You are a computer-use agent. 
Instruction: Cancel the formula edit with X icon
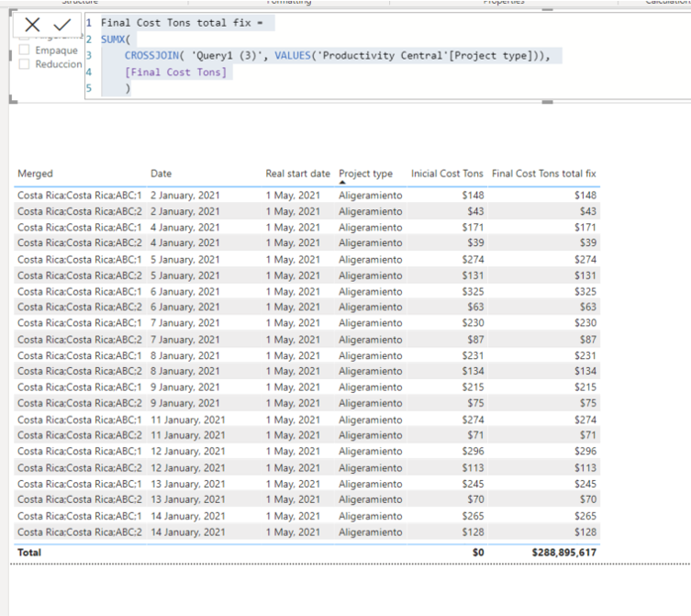click(x=32, y=25)
